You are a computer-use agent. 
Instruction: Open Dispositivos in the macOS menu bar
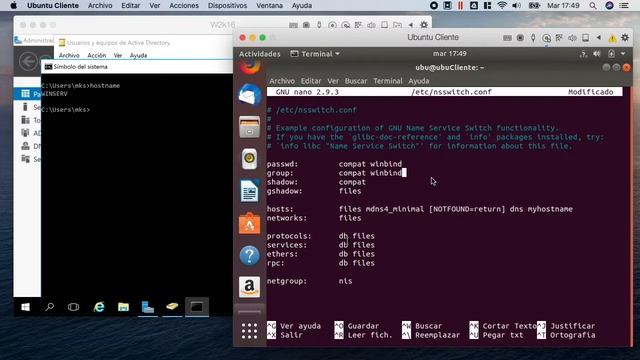point(227,6)
